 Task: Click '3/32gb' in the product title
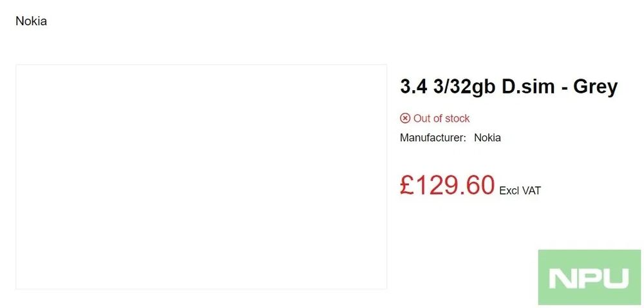[453, 86]
